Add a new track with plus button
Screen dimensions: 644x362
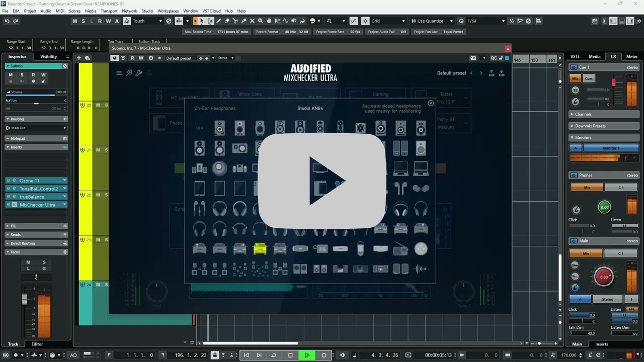pyautogui.click(x=79, y=58)
